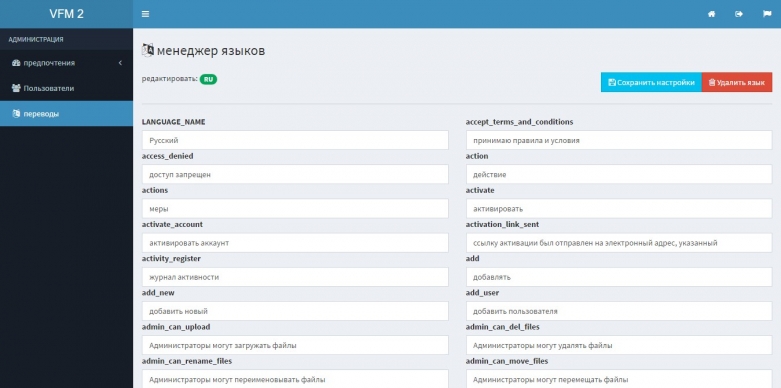This screenshot has height=388, width=781.
Task: Click the users icon beside Пользователи
Action: (16, 88)
